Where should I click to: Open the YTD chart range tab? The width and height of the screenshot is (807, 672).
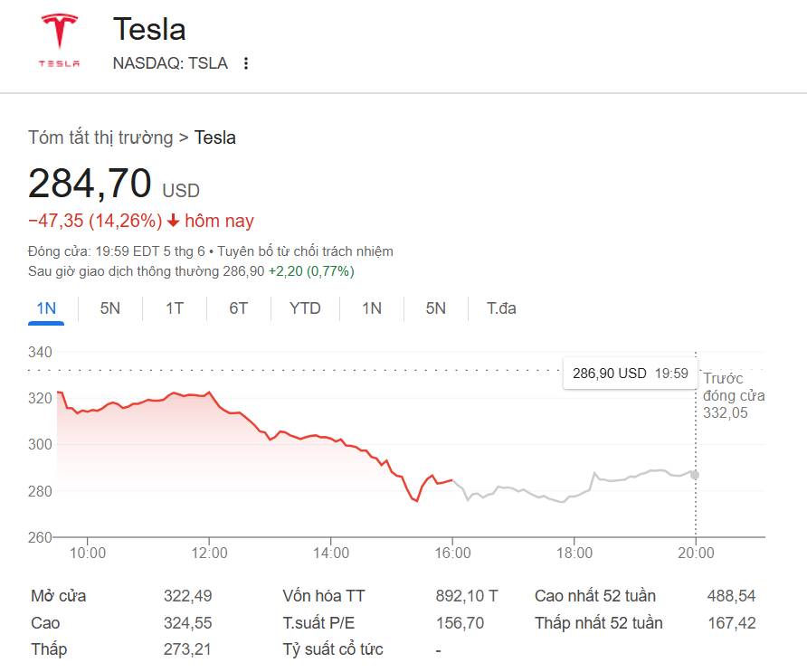(305, 308)
